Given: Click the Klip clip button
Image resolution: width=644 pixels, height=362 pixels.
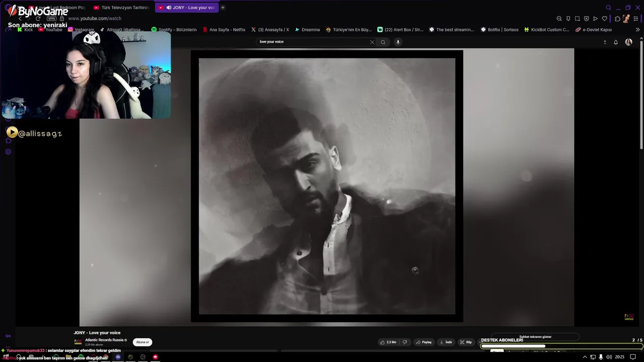Looking at the screenshot, I should [466, 342].
